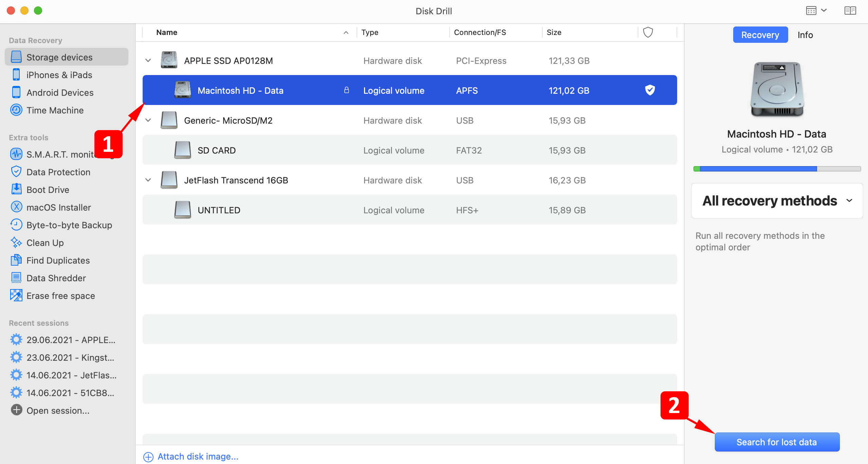Viewport: 868px width, 464px height.
Task: Click the 'FAT32' file system cell
Action: click(469, 150)
